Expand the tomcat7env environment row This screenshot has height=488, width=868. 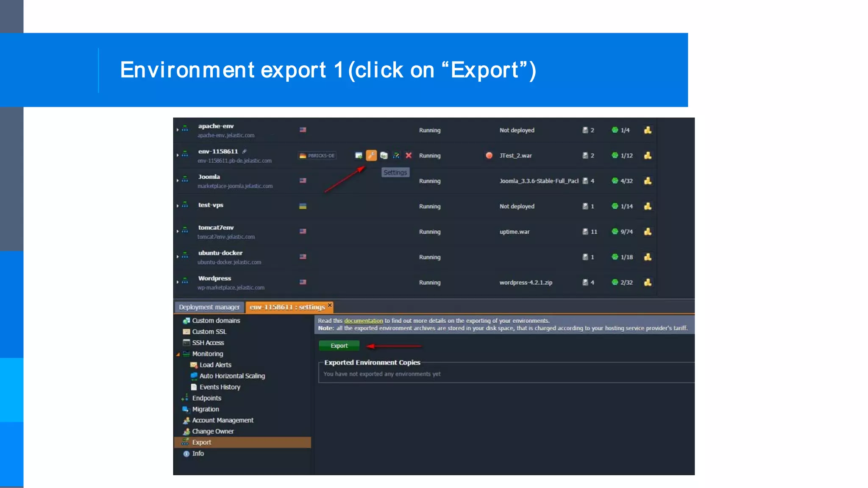[x=177, y=231]
